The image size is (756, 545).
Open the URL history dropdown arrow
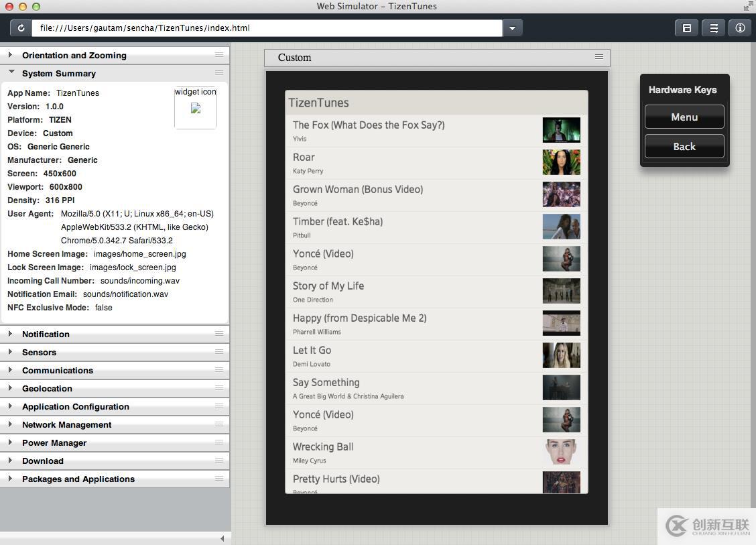512,28
